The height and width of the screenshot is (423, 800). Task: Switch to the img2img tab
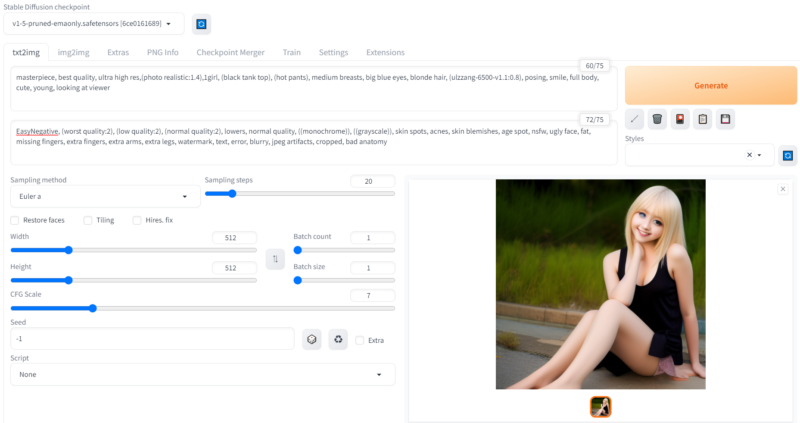coord(73,53)
